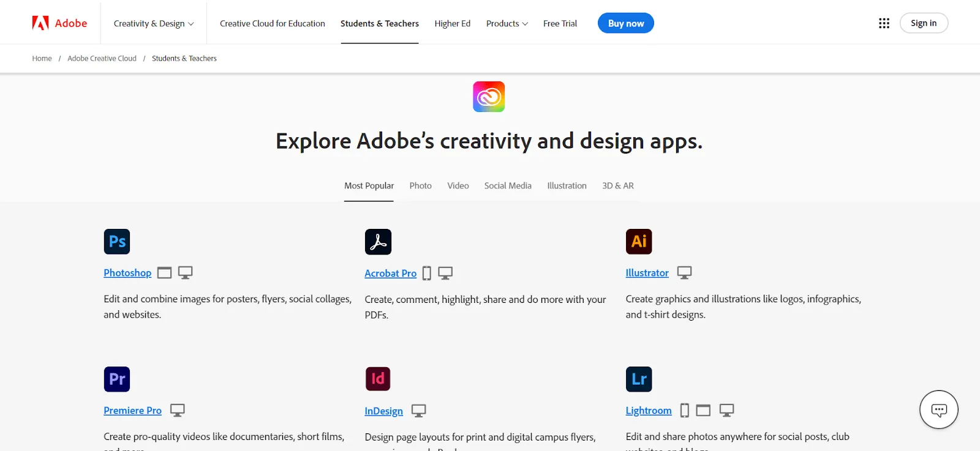Open the Illustrator link
This screenshot has width=980, height=451.
click(x=647, y=273)
